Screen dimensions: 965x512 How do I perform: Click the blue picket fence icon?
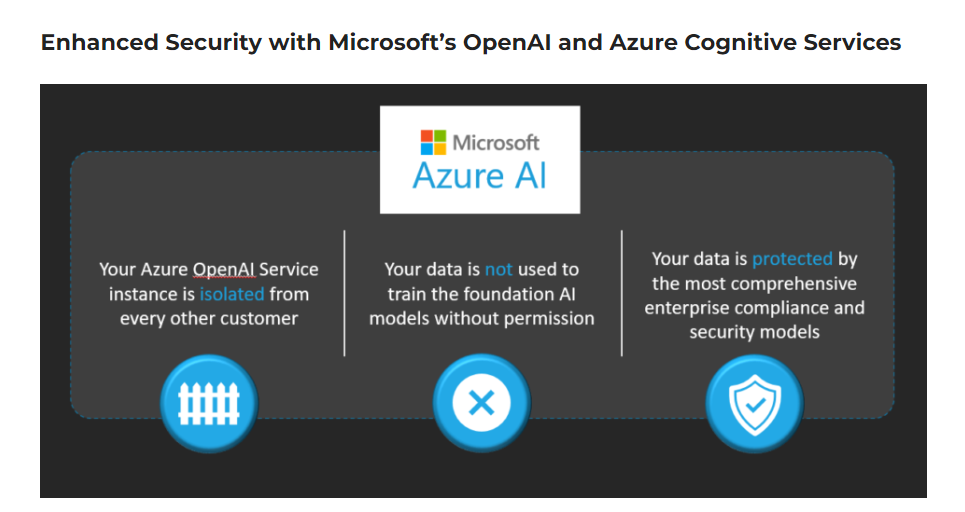pyautogui.click(x=209, y=403)
